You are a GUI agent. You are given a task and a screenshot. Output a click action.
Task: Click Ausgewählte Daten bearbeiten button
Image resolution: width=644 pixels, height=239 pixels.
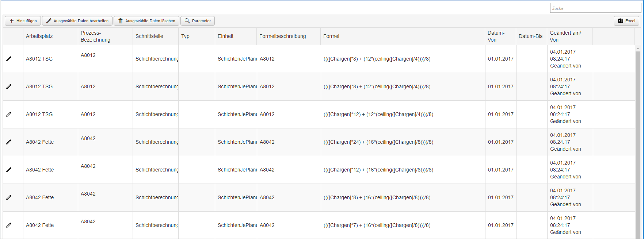coord(77,21)
